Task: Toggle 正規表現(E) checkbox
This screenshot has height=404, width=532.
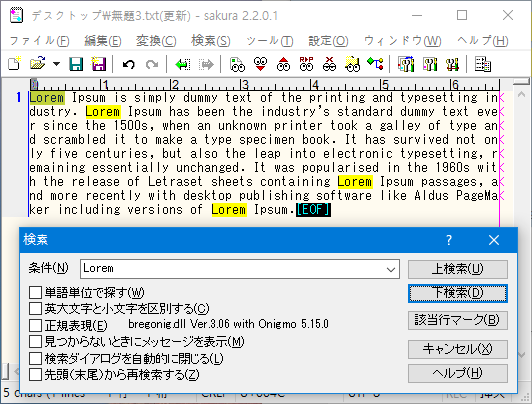Action: (x=35, y=325)
